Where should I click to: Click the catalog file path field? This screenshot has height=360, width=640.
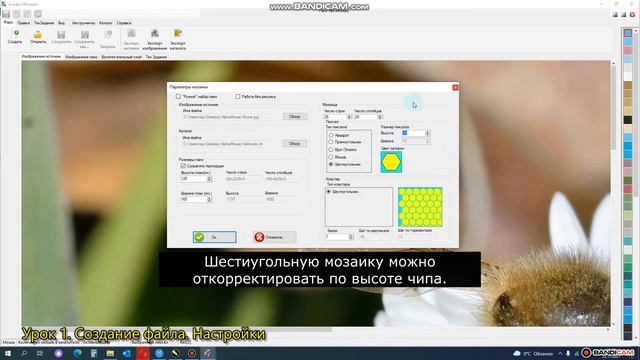[x=229, y=144]
